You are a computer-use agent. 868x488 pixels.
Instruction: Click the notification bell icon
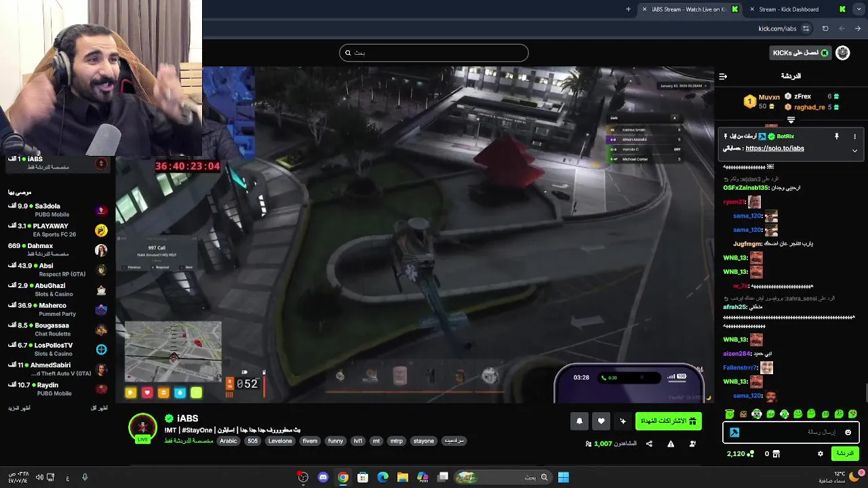click(x=579, y=422)
